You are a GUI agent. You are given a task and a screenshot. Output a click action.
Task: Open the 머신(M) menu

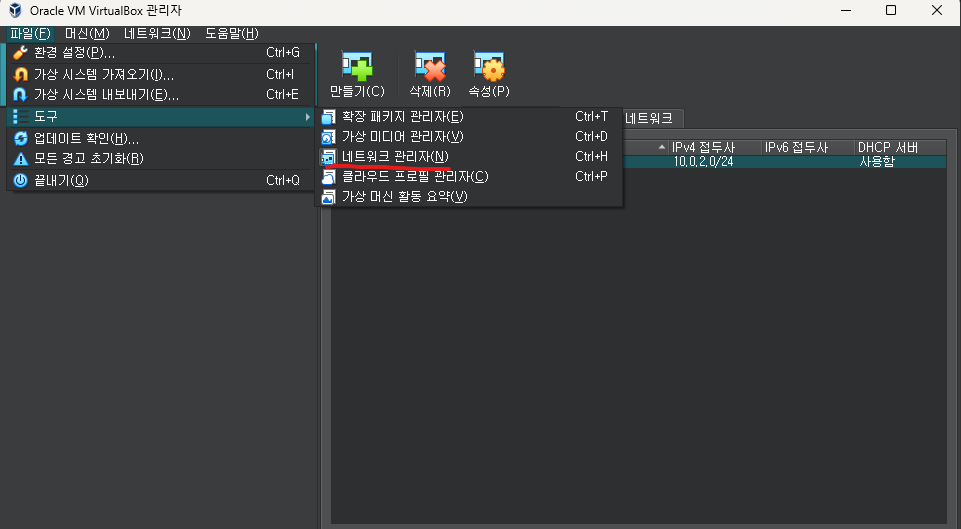(x=87, y=33)
